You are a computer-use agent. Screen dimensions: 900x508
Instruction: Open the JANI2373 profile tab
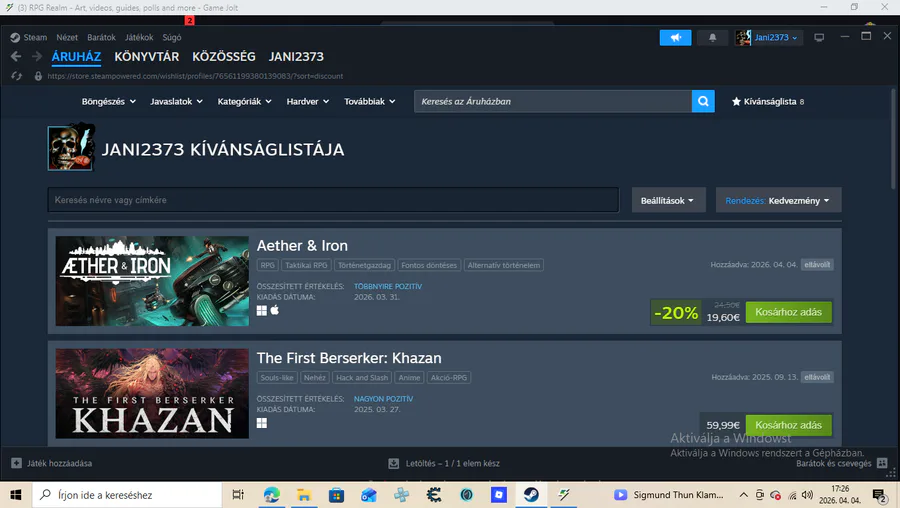(296, 57)
